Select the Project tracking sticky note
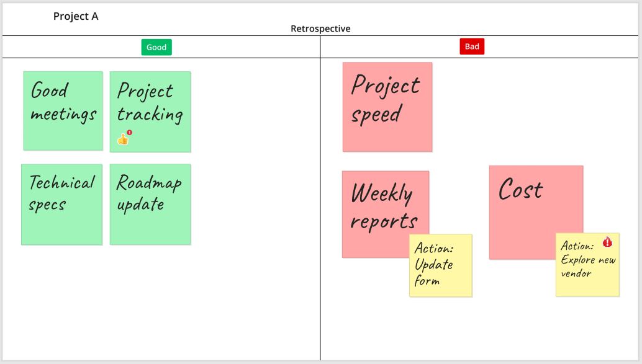 (x=150, y=105)
